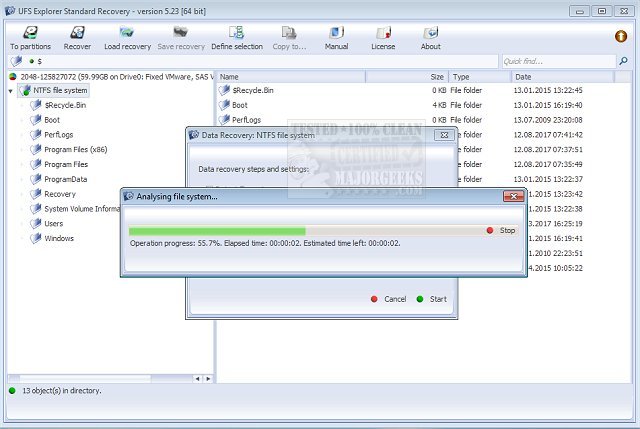The height and width of the screenshot is (429, 640).
Task: Click the orange up-arrow icon
Action: [x=621, y=36]
